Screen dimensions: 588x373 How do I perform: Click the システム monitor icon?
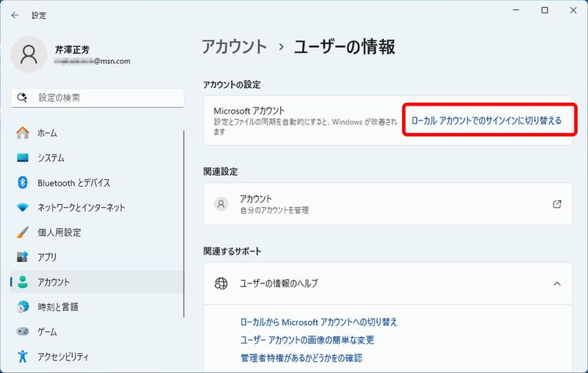pos(23,158)
